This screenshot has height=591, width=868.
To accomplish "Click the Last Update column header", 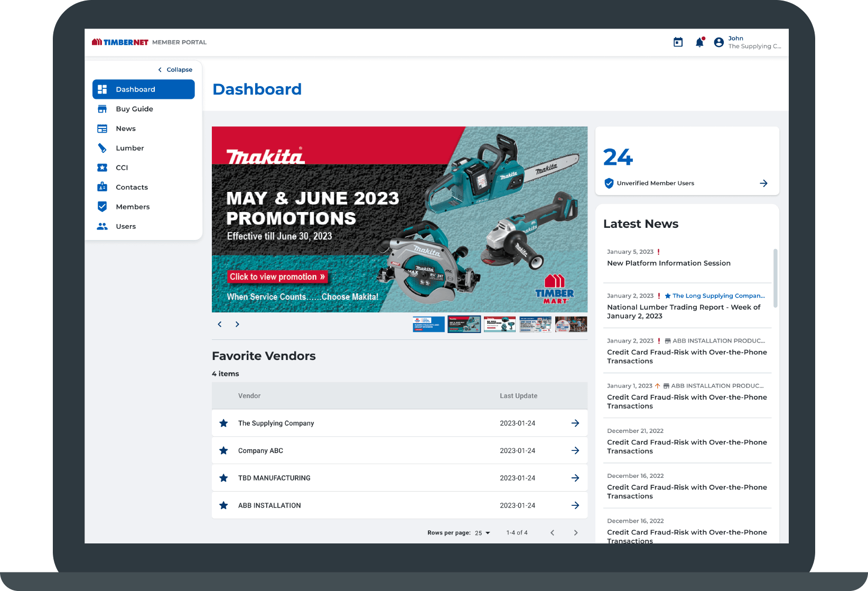I will tap(519, 396).
